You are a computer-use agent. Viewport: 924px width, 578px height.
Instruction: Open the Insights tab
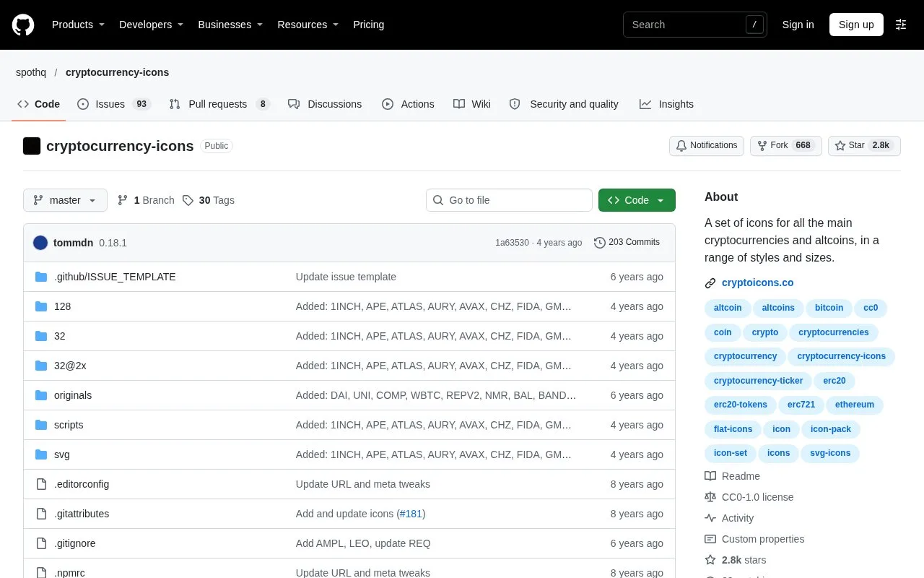pyautogui.click(x=666, y=104)
